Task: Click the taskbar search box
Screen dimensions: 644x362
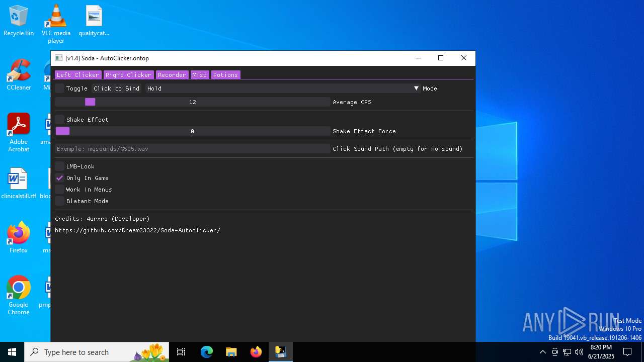Action: point(97,352)
